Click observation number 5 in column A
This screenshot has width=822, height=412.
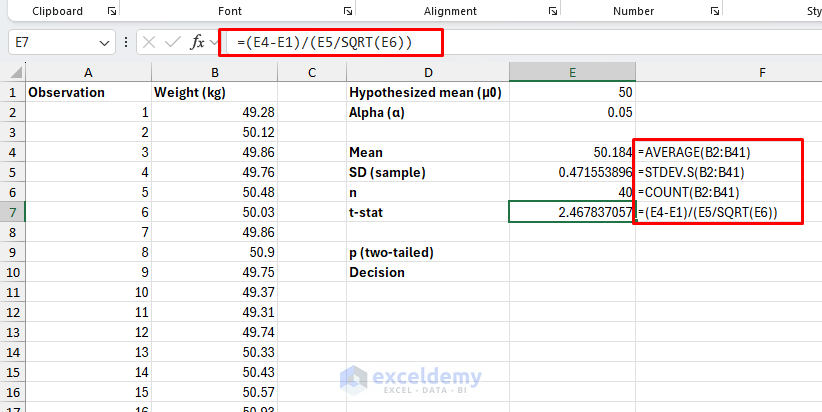[x=88, y=192]
